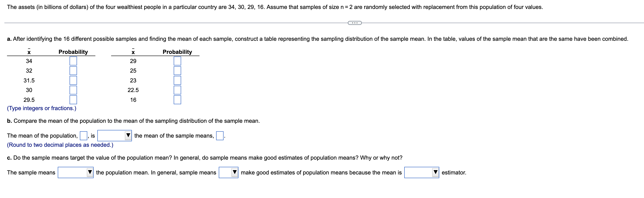Expand the ellipsis options button on the divider
The width and height of the screenshot is (644, 198).
coord(355,23)
